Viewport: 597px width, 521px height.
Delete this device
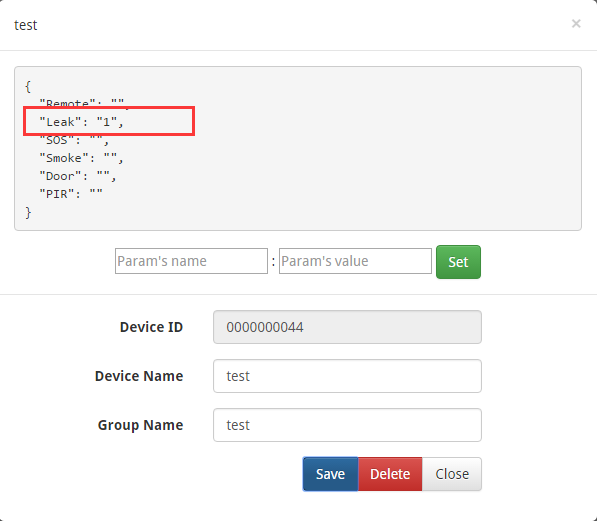(390, 474)
